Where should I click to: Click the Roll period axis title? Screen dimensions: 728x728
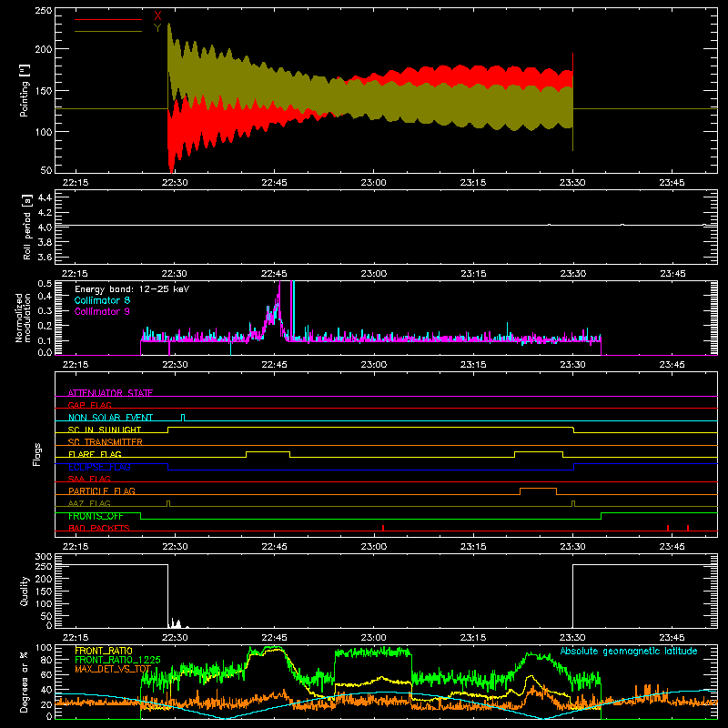pyautogui.click(x=27, y=227)
